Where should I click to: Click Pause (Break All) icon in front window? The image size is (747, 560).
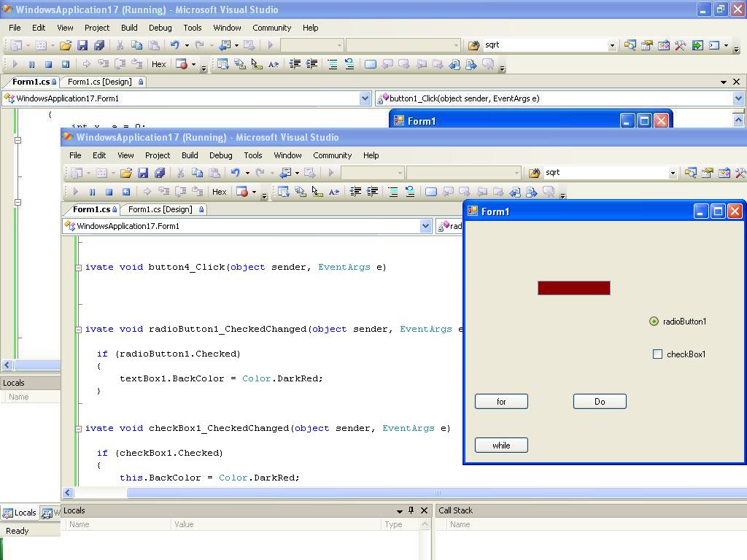pos(92,192)
